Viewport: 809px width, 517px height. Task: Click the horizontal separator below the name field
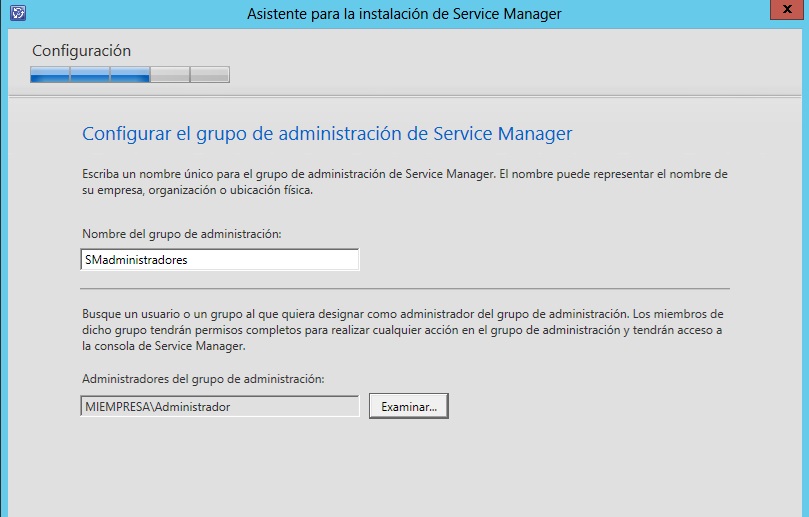click(405, 289)
